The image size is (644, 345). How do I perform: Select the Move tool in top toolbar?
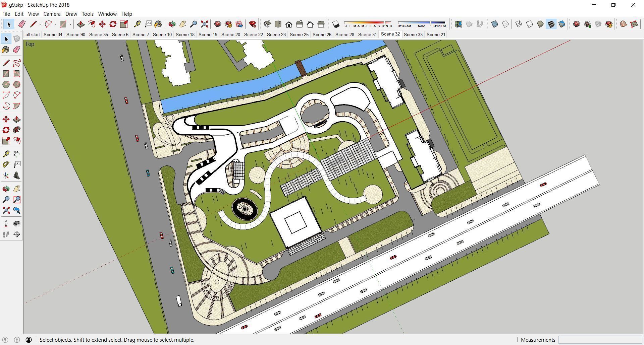102,24
